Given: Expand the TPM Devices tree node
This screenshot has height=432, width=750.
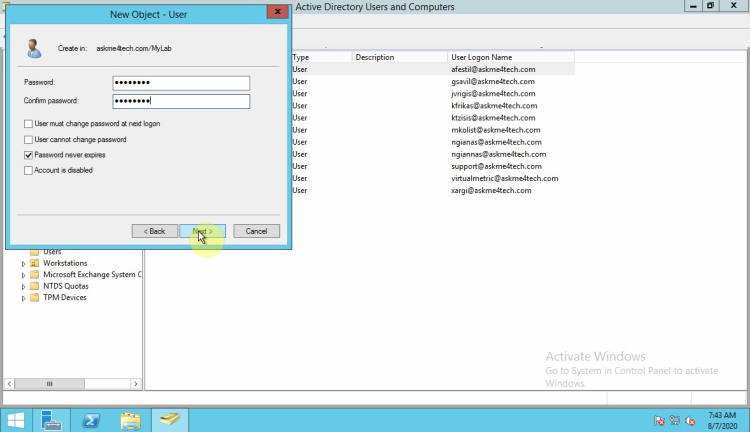Looking at the screenshot, I should (23, 298).
